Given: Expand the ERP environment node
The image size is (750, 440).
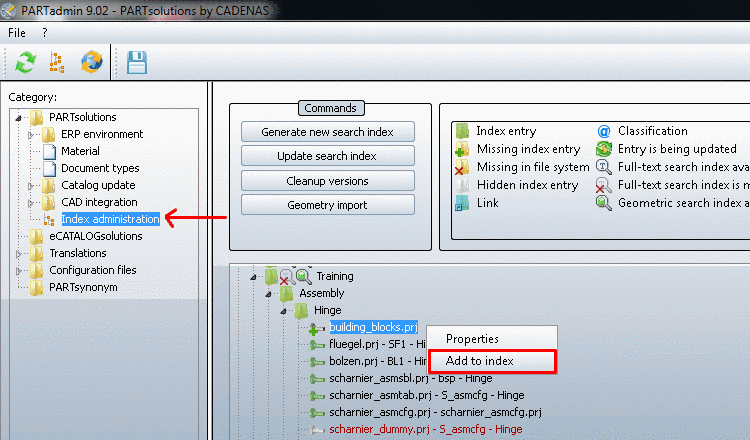Looking at the screenshot, I should click(31, 135).
